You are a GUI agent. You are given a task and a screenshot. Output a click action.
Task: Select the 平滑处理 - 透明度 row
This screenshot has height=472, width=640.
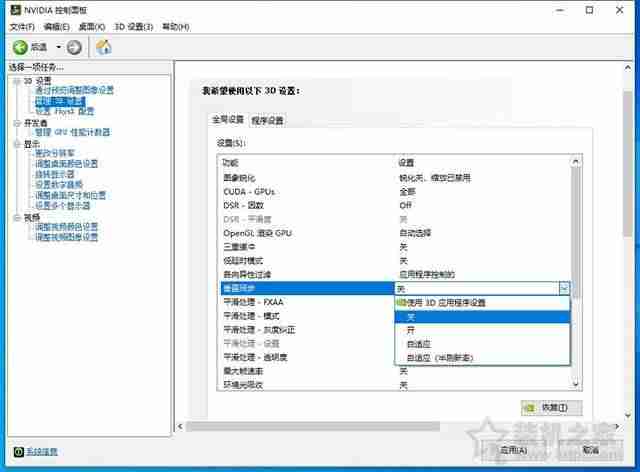pyautogui.click(x=307, y=358)
